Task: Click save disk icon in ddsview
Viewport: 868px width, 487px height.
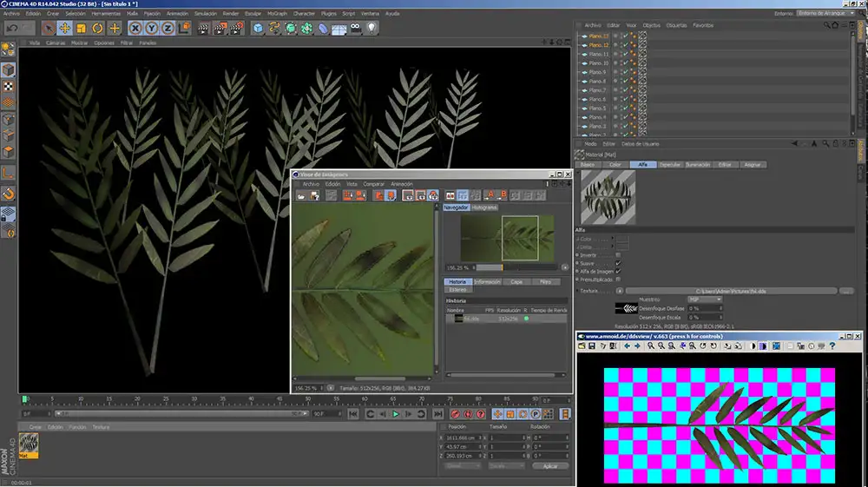Action: pyautogui.click(x=592, y=346)
